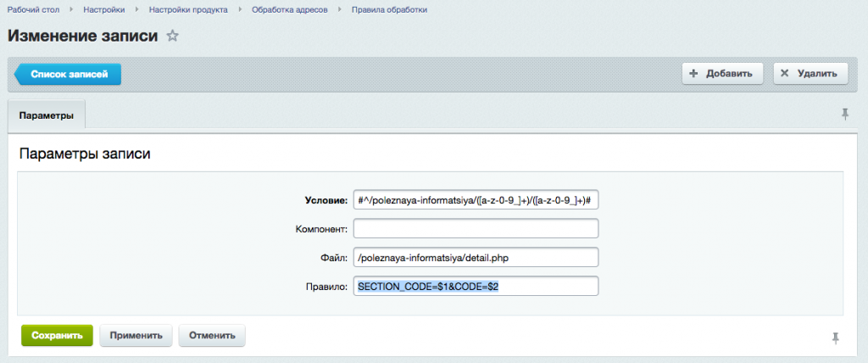Image resolution: width=868 pixels, height=363 pixels.
Task: Focus the empty Компонент field
Action: (476, 229)
